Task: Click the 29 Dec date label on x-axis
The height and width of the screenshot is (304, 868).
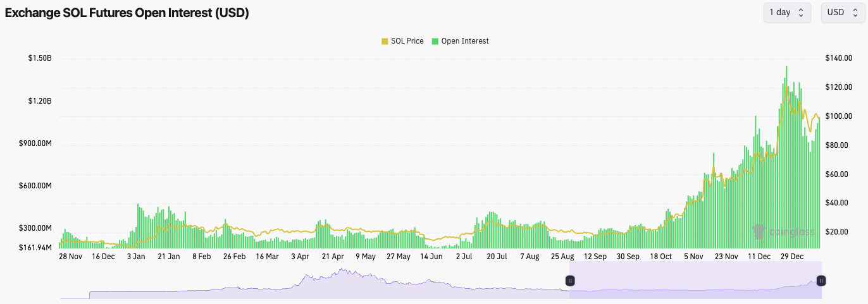Action: (x=792, y=257)
